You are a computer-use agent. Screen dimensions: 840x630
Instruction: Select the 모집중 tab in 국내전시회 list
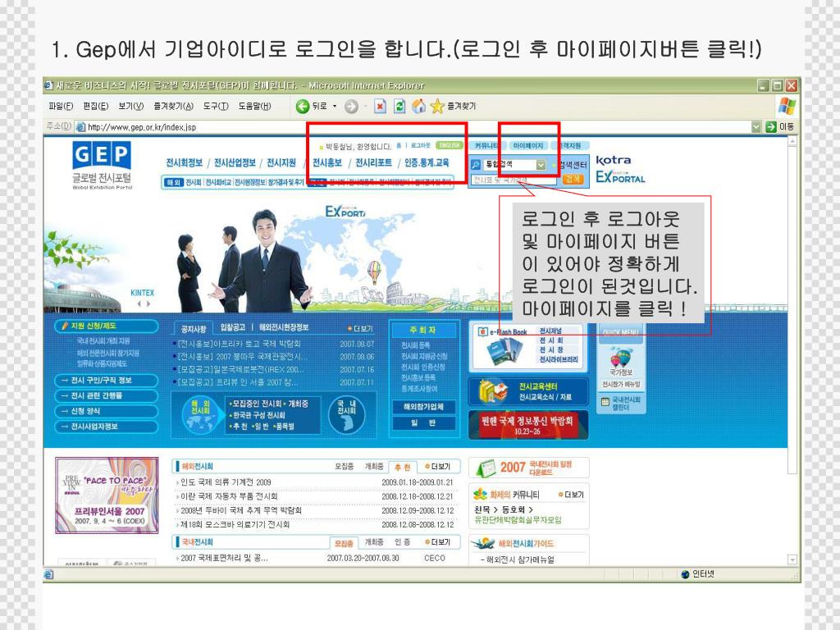[x=344, y=543]
